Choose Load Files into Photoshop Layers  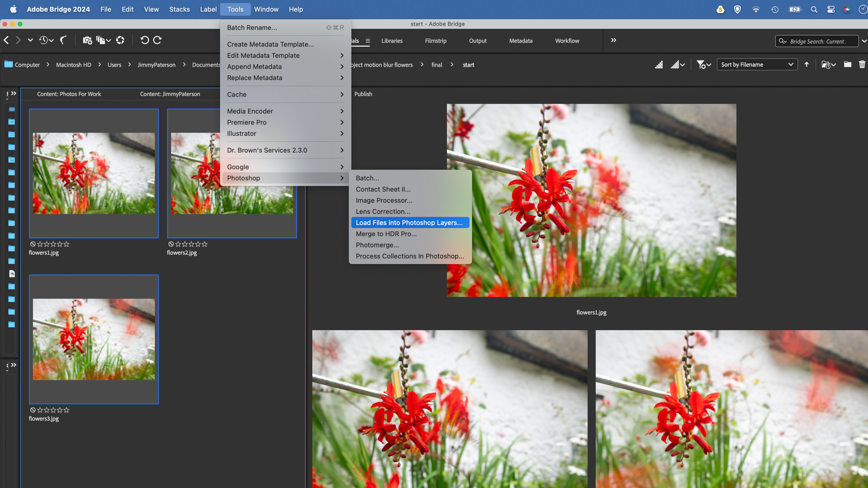click(409, 223)
